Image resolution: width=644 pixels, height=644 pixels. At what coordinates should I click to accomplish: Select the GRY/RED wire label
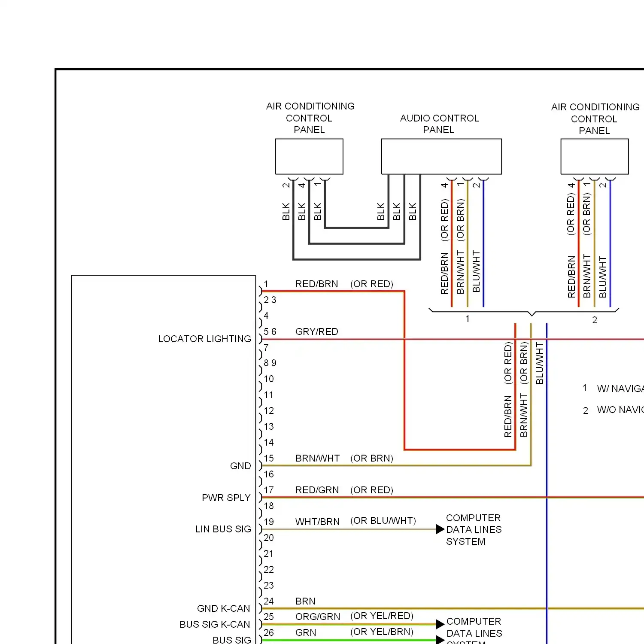point(317,331)
